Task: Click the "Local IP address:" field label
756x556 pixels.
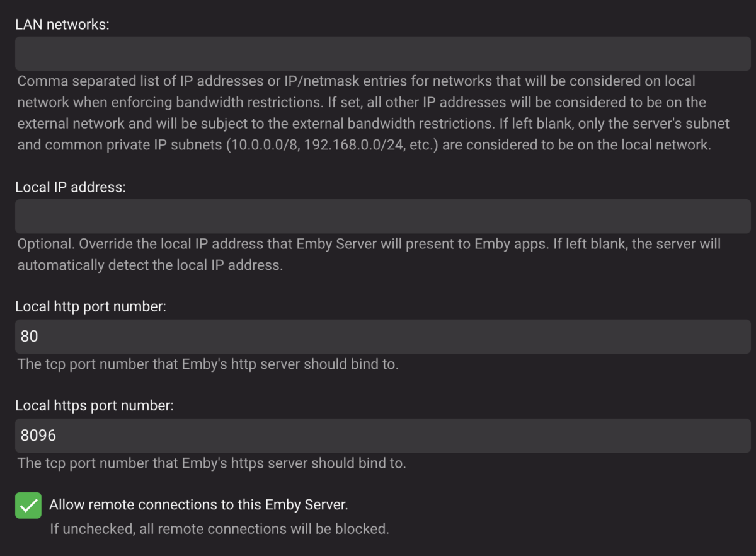Action: tap(71, 188)
